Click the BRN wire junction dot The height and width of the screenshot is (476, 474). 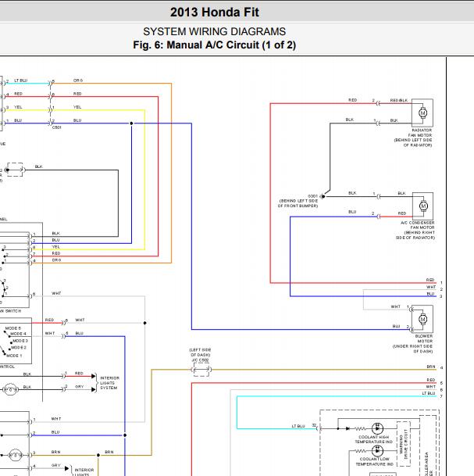tap(98, 455)
